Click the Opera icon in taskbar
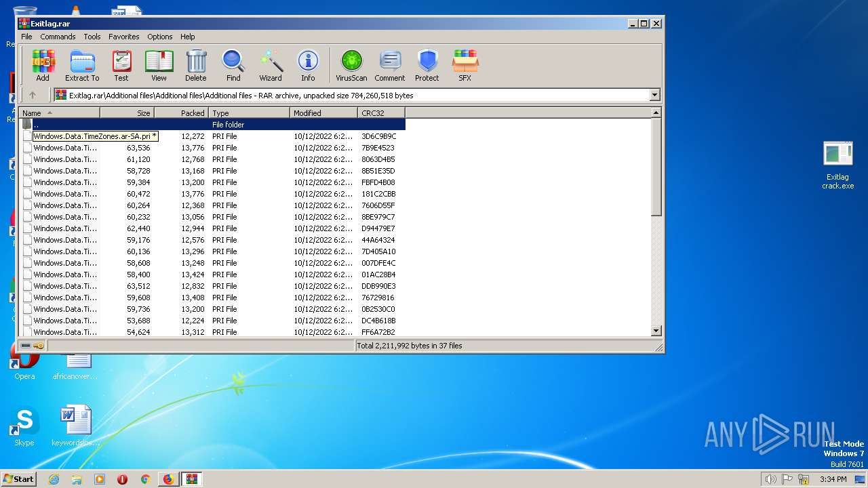 122,479
